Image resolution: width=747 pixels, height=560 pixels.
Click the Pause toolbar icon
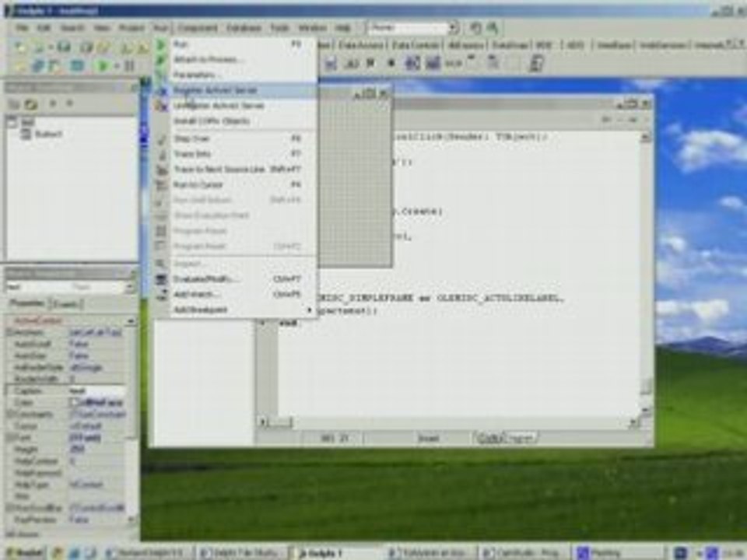129,65
